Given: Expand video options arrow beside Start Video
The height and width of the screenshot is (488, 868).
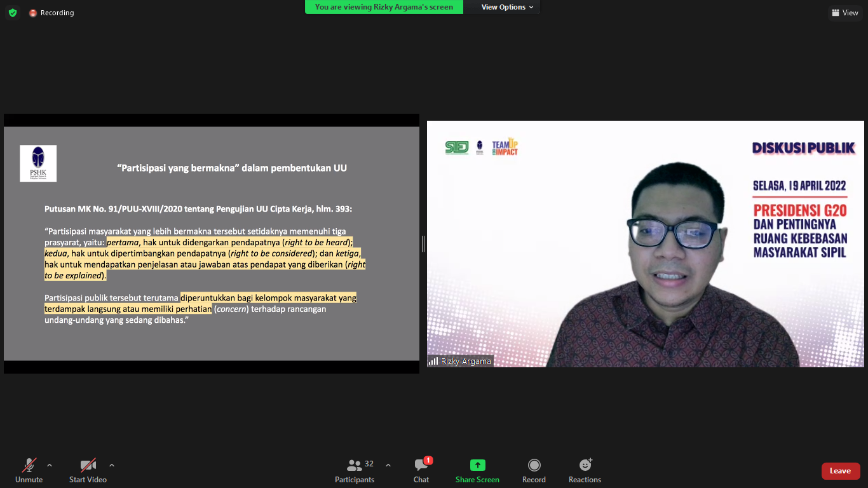Looking at the screenshot, I should [112, 465].
